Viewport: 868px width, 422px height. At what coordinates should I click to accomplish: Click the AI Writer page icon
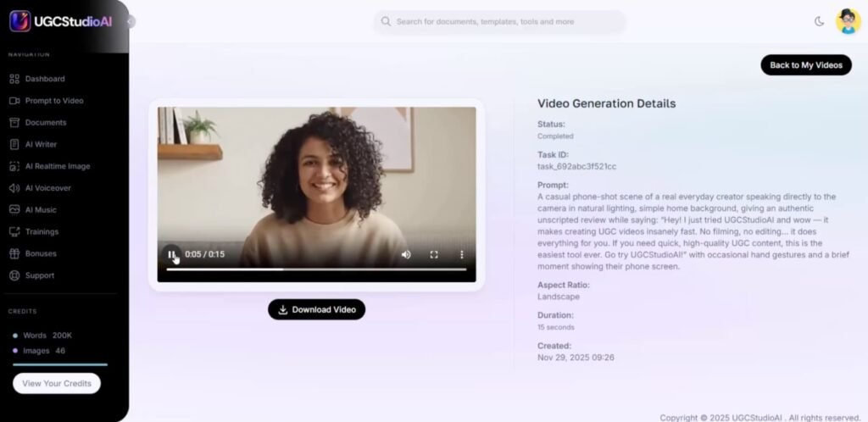pos(14,144)
